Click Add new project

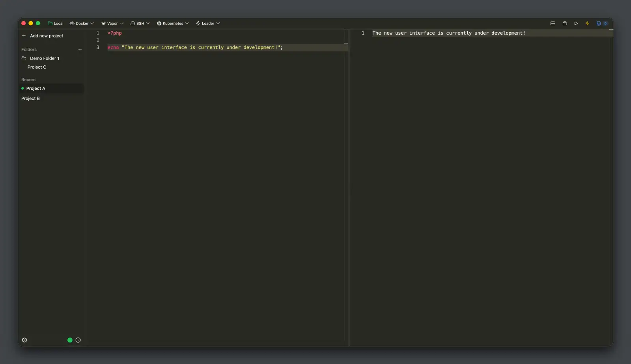coord(43,36)
